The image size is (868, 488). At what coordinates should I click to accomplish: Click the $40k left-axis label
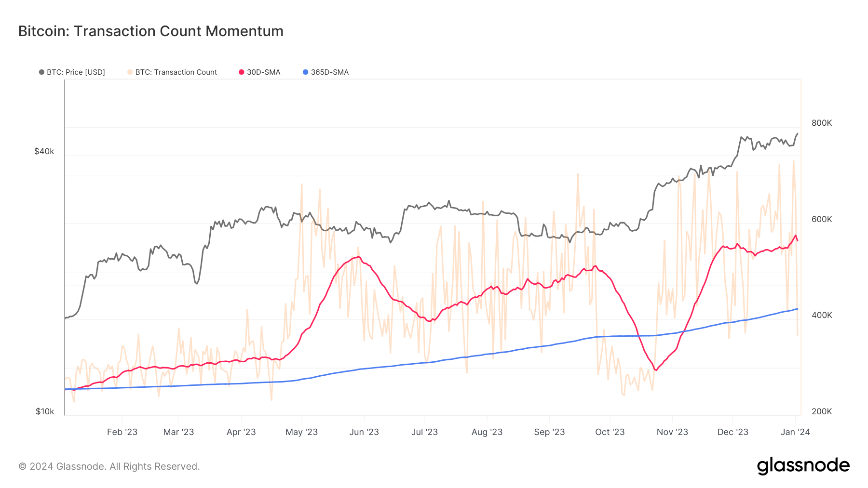[44, 151]
